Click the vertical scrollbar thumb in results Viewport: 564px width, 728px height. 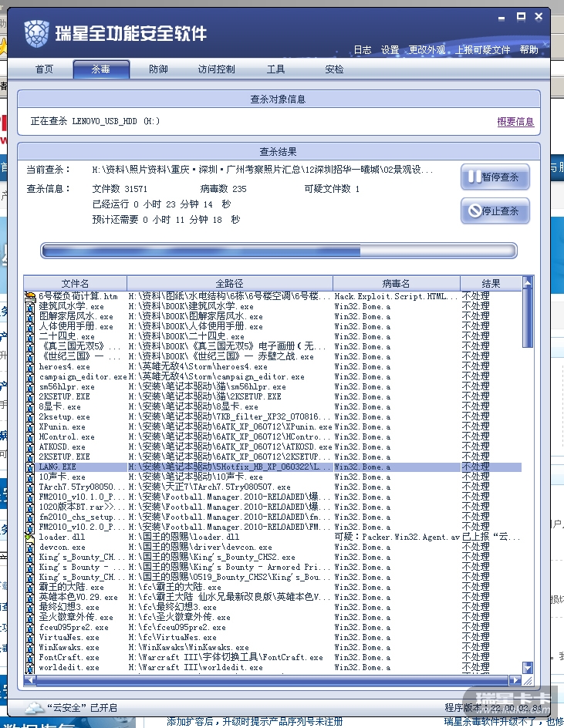(527, 318)
